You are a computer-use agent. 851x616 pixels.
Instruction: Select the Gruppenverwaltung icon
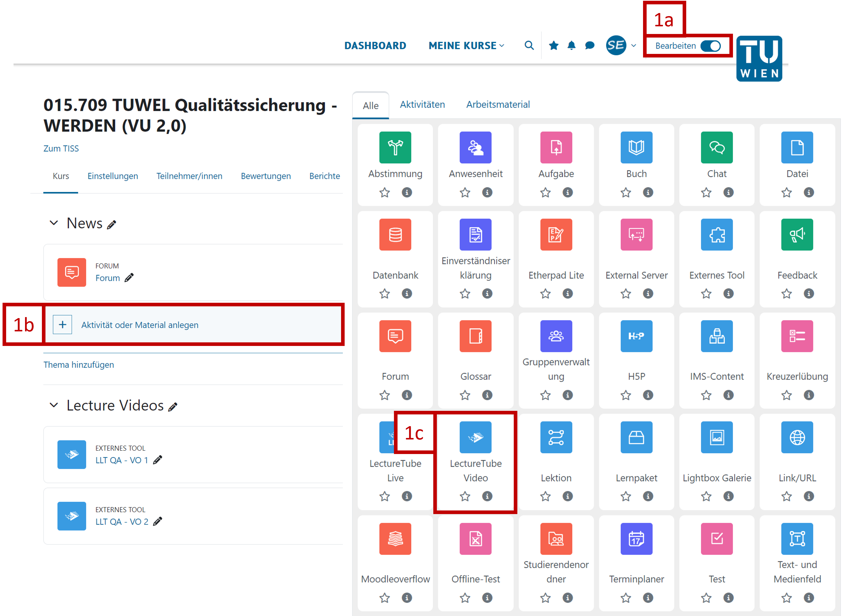(556, 336)
